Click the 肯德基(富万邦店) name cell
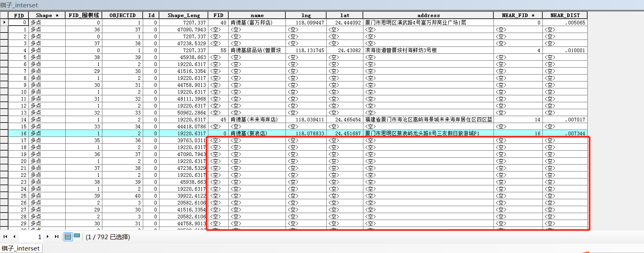 [x=257, y=23]
